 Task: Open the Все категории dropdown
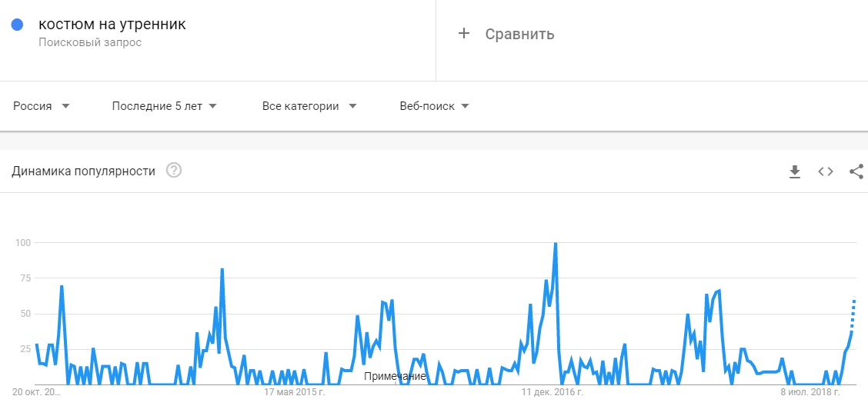(309, 106)
